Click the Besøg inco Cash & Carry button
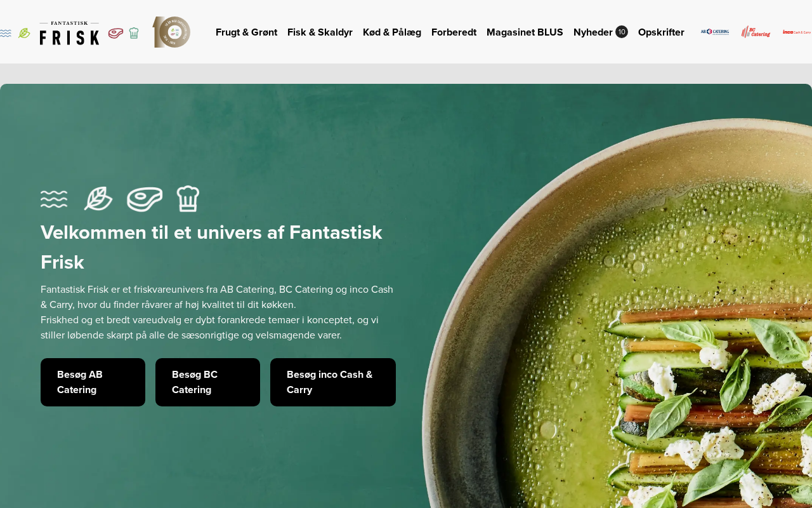 tap(333, 382)
